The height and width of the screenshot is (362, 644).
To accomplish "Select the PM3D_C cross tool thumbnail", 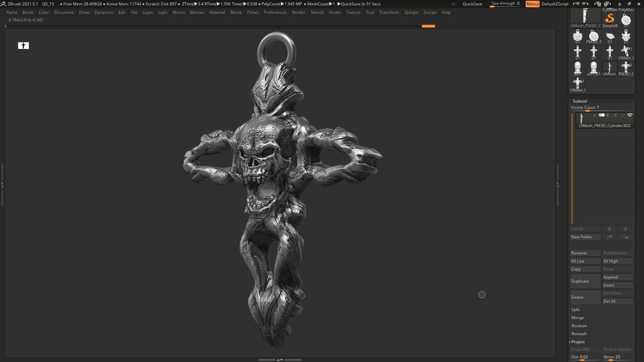I will pos(626,69).
